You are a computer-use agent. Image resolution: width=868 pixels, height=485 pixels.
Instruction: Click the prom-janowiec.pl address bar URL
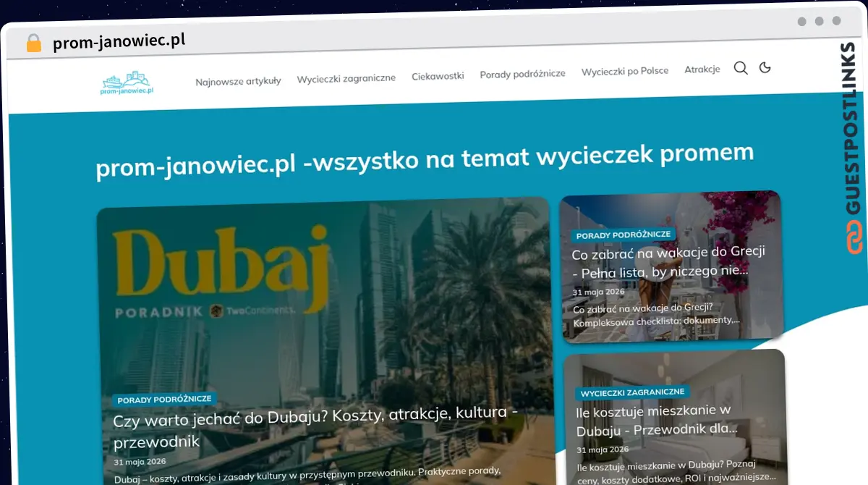(x=119, y=41)
